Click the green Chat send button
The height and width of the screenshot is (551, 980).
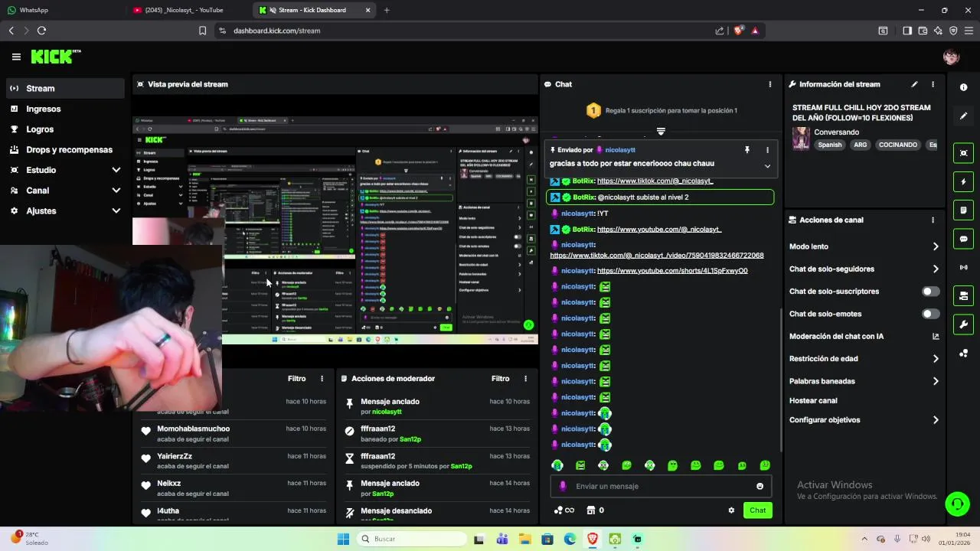click(757, 510)
